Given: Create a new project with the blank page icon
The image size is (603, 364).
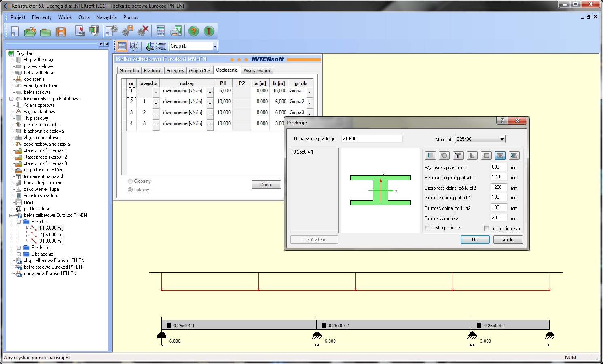Looking at the screenshot, I should (x=15, y=31).
